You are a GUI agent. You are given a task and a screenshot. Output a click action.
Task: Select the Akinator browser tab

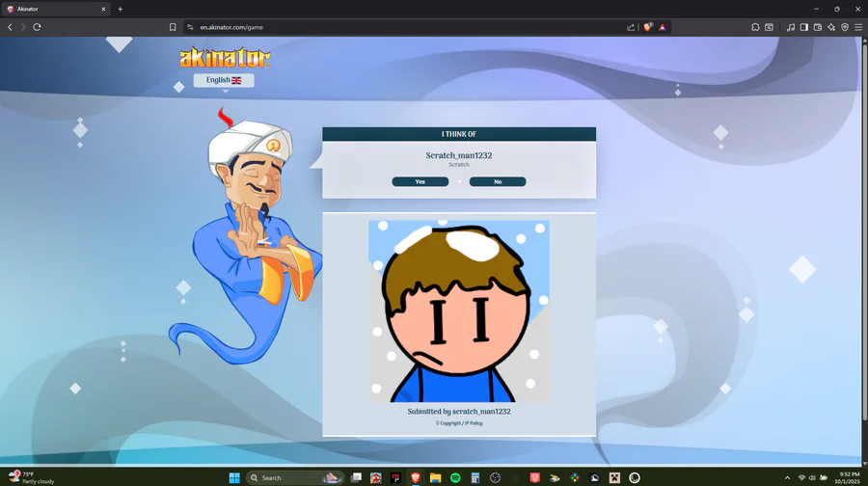(x=55, y=9)
